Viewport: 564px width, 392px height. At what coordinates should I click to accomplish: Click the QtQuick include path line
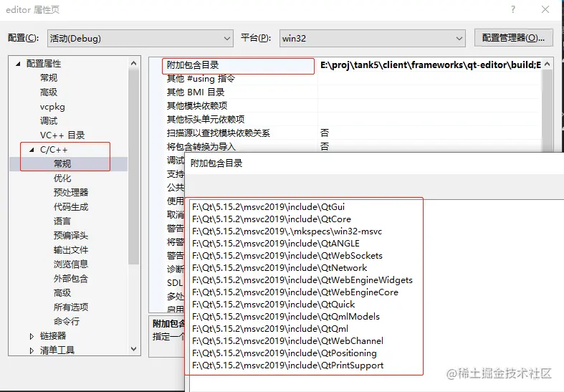click(x=273, y=305)
